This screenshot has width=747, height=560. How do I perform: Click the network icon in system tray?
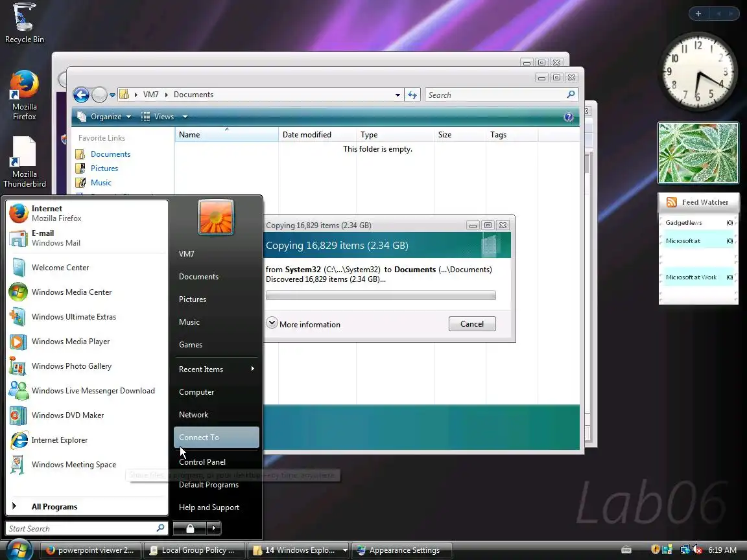click(685, 550)
